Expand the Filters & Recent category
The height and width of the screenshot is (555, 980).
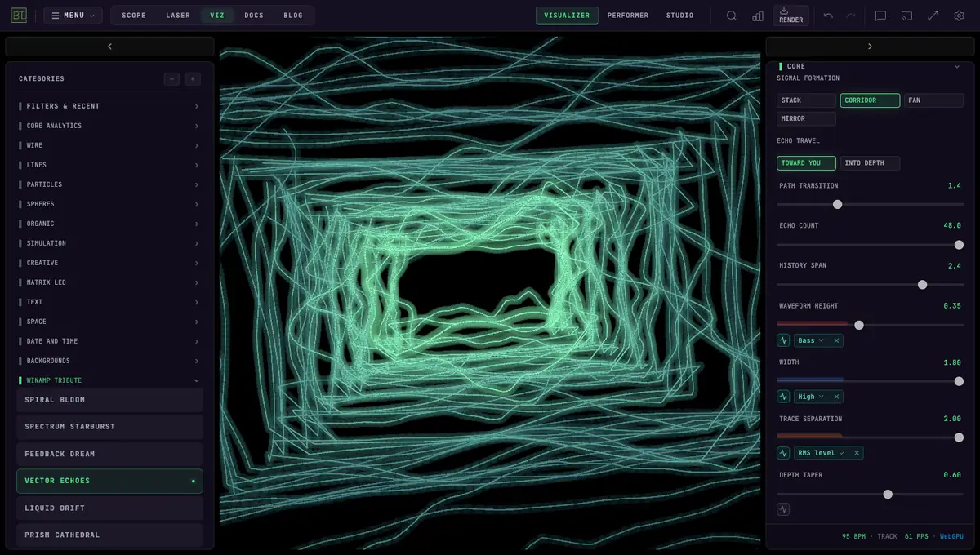pos(109,106)
